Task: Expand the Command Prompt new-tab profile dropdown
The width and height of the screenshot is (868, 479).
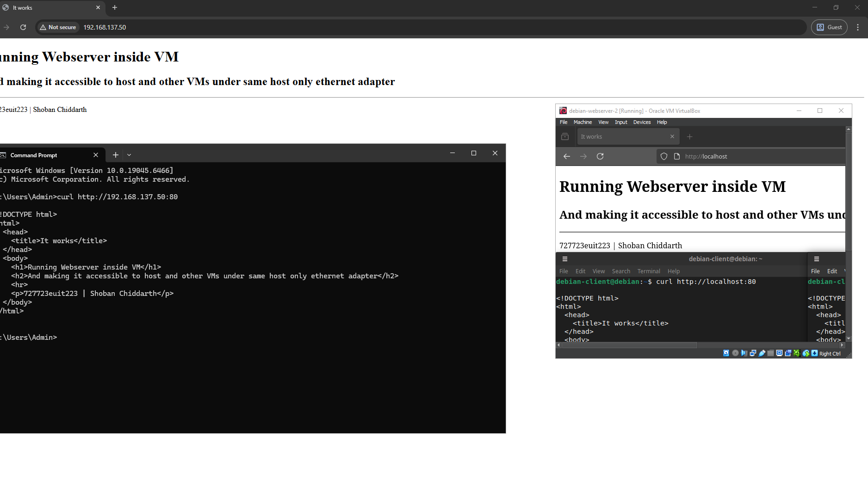Action: pyautogui.click(x=129, y=155)
